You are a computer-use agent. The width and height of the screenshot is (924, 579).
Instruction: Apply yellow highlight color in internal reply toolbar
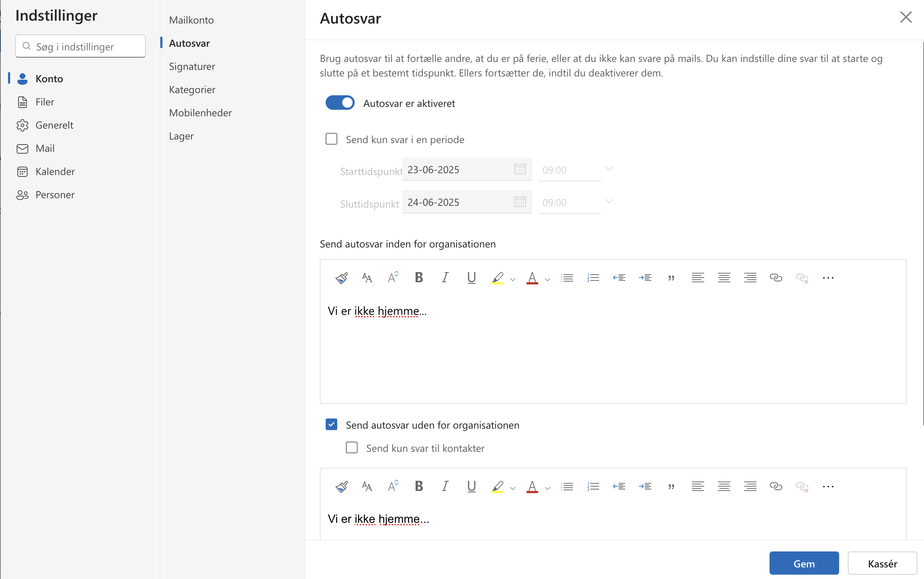click(x=498, y=278)
